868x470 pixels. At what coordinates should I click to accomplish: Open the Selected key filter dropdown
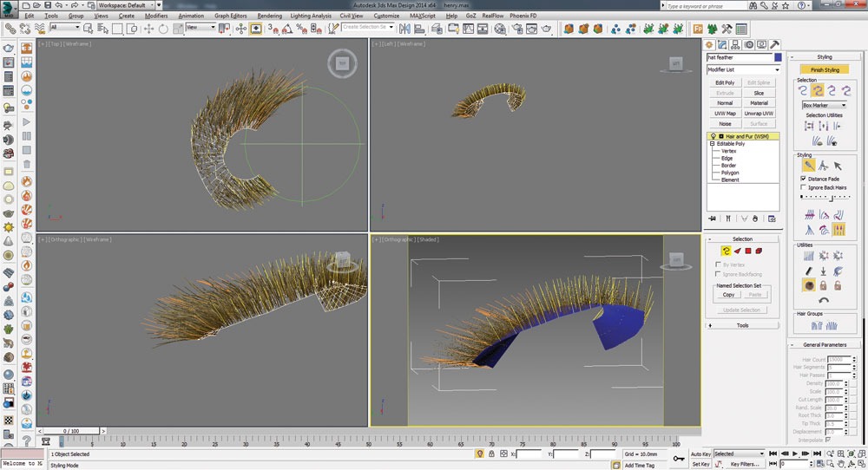739,454
